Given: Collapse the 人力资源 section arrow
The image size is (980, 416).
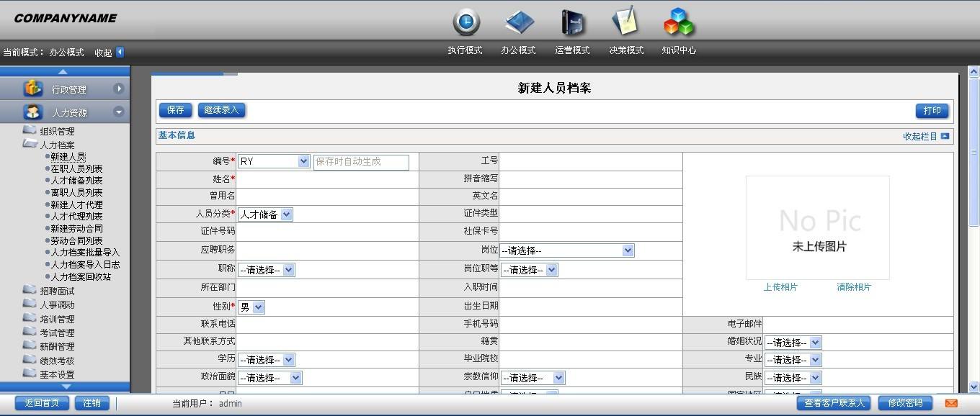Looking at the screenshot, I should (x=118, y=112).
